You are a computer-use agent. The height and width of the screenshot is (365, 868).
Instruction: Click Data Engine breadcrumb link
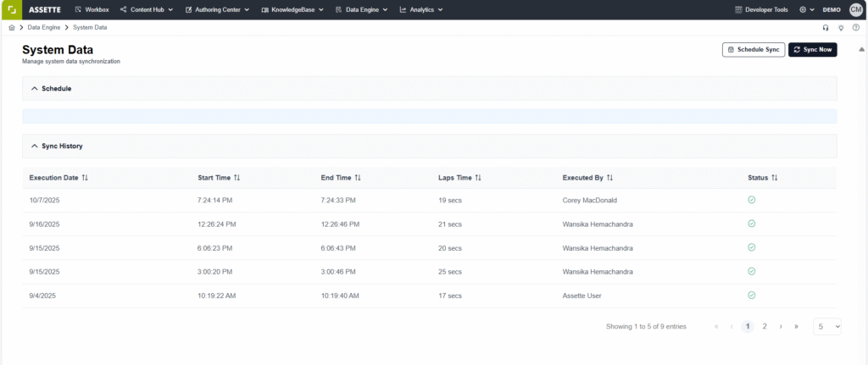[46, 28]
